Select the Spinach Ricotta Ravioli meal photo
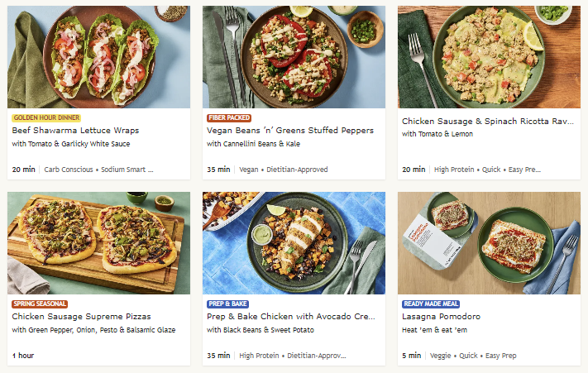The width and height of the screenshot is (588, 373). pos(489,56)
